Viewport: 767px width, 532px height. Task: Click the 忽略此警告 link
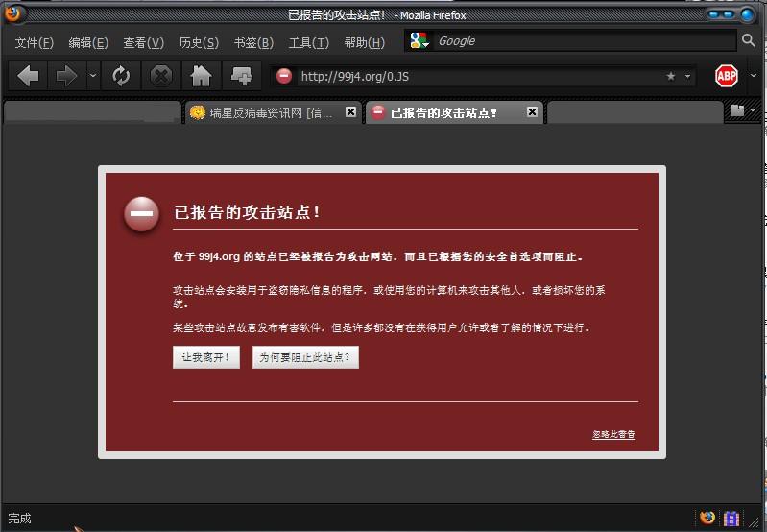click(613, 434)
